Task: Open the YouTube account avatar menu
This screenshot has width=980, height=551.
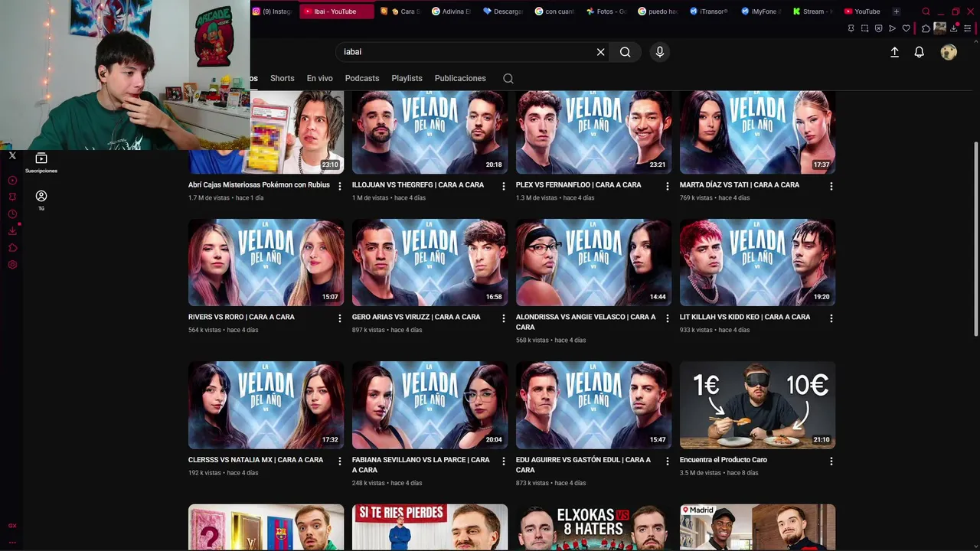Action: click(x=949, y=52)
